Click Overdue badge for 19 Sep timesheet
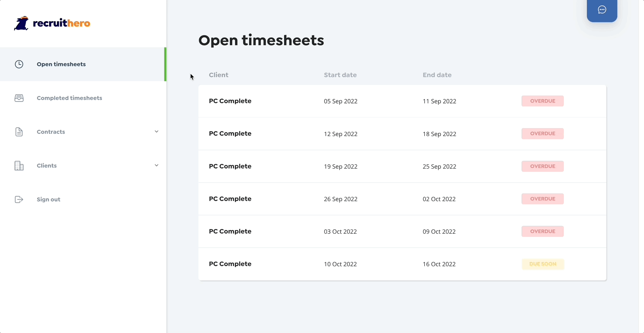 pyautogui.click(x=542, y=166)
